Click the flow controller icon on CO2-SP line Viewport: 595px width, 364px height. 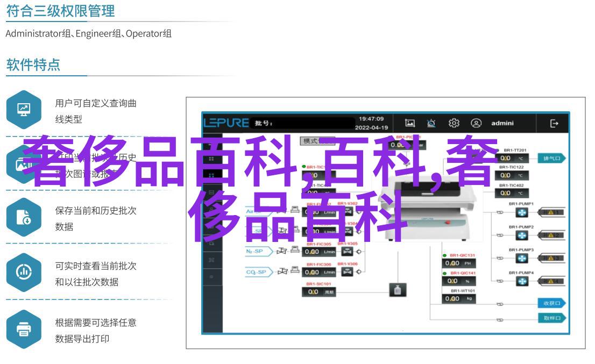[295, 270]
